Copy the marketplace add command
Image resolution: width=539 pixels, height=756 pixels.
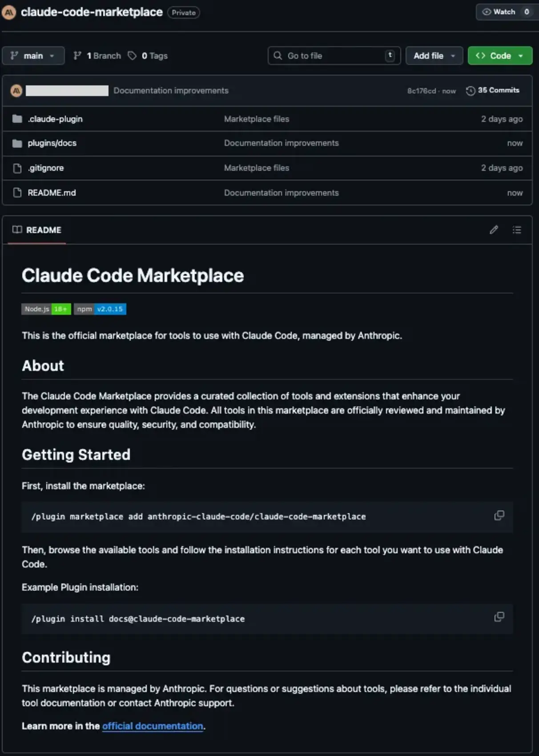pyautogui.click(x=499, y=515)
